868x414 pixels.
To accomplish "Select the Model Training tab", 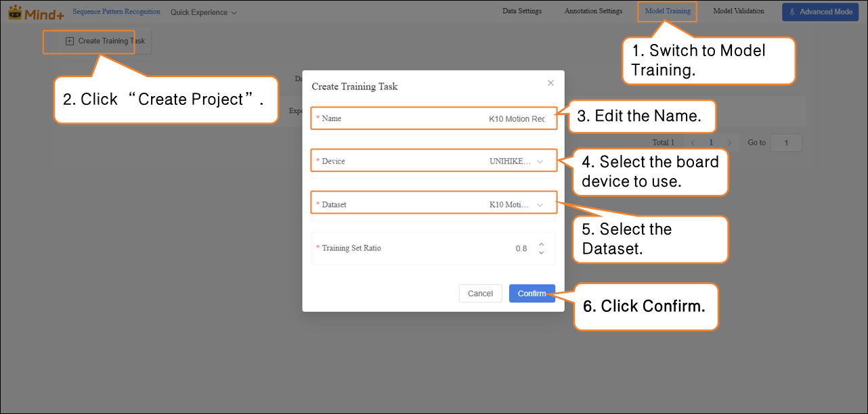I will 668,11.
